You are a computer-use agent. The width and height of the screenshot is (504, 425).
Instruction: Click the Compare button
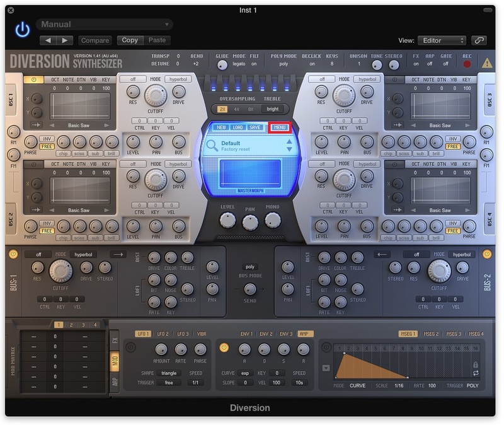(95, 40)
